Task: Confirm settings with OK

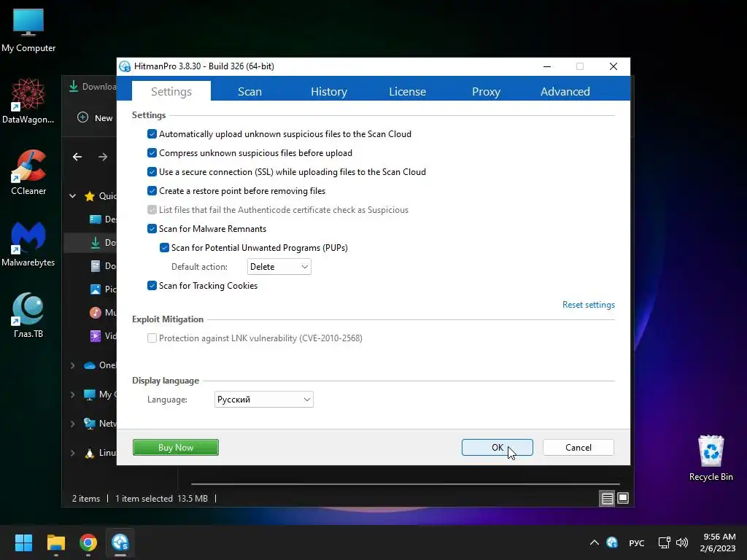Action: point(498,447)
